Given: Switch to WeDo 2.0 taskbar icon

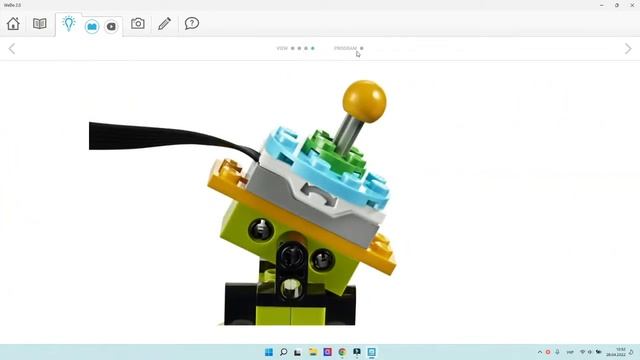Looking at the screenshot, I should [371, 352].
